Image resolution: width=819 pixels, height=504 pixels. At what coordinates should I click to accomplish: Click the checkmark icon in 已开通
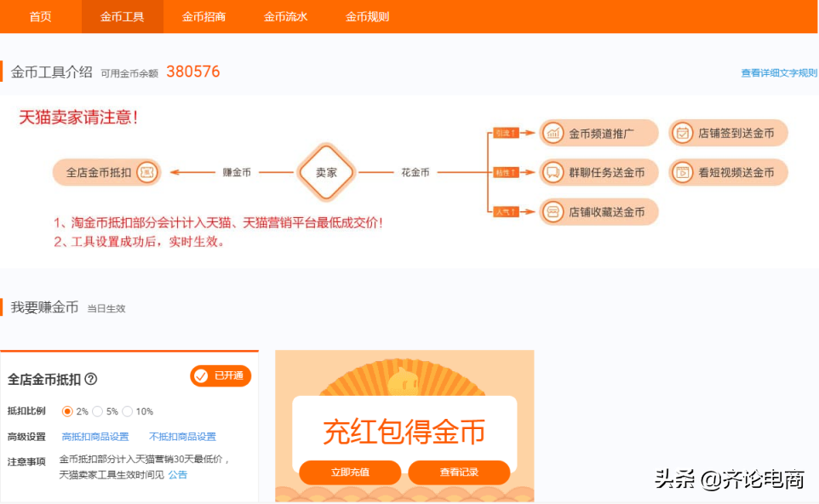tap(201, 376)
